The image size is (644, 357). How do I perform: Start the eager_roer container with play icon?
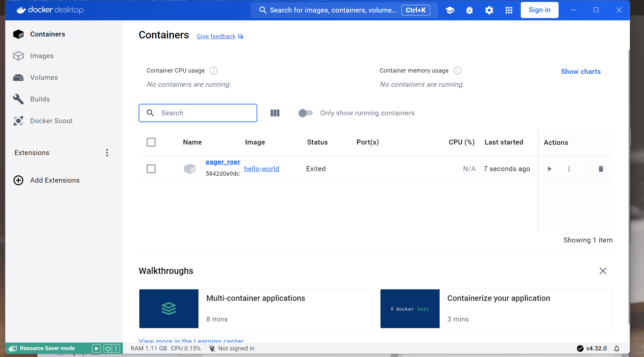[x=550, y=169]
